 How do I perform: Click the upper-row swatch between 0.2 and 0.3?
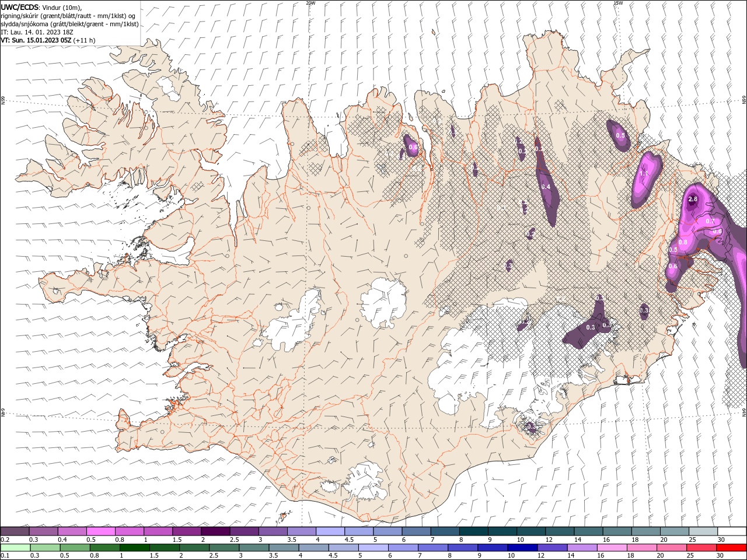[x=15, y=531]
